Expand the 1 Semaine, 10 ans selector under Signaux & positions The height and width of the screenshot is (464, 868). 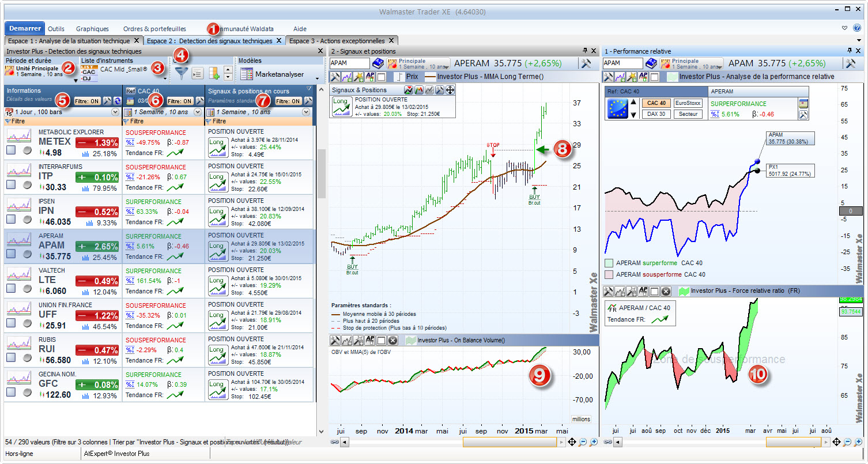[306, 112]
